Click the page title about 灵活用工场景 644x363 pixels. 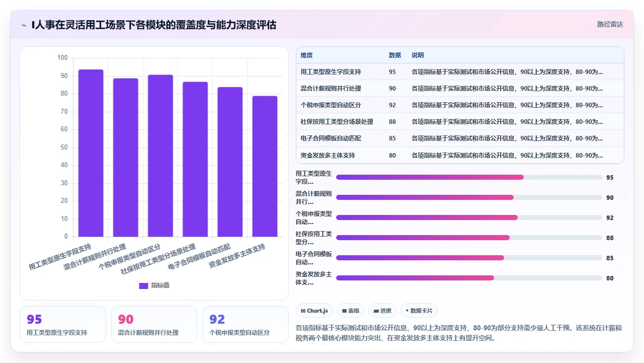pyautogui.click(x=153, y=25)
